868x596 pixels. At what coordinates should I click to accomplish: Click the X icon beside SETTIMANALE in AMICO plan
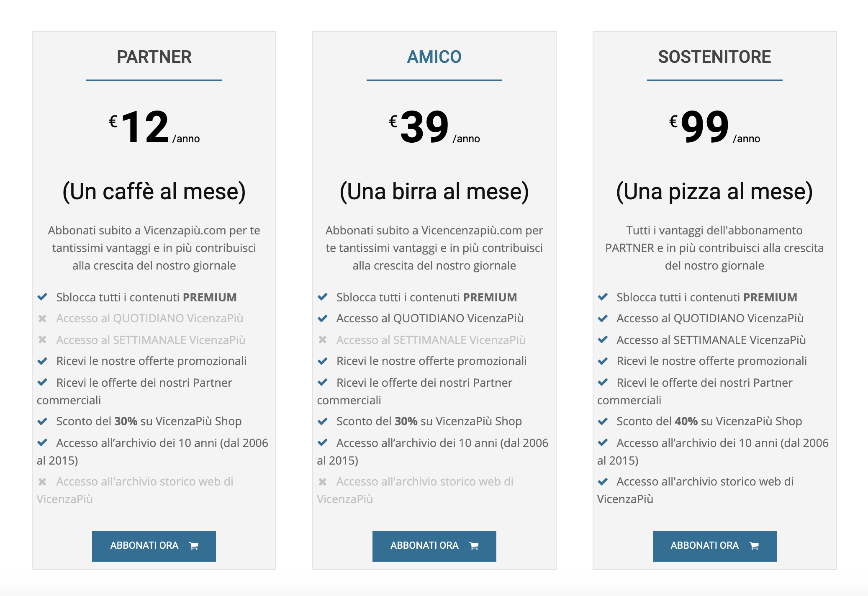[322, 340]
